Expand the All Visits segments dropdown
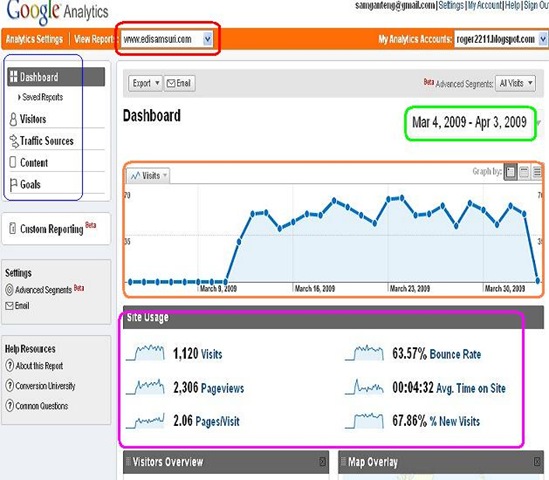 click(x=515, y=83)
